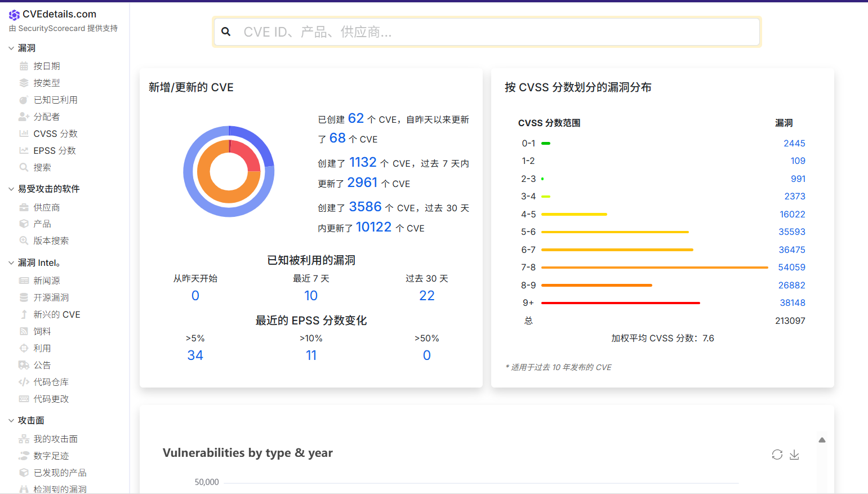This screenshot has height=494, width=868.
Task: Download the Vulnerabilities by type chart
Action: pos(794,455)
